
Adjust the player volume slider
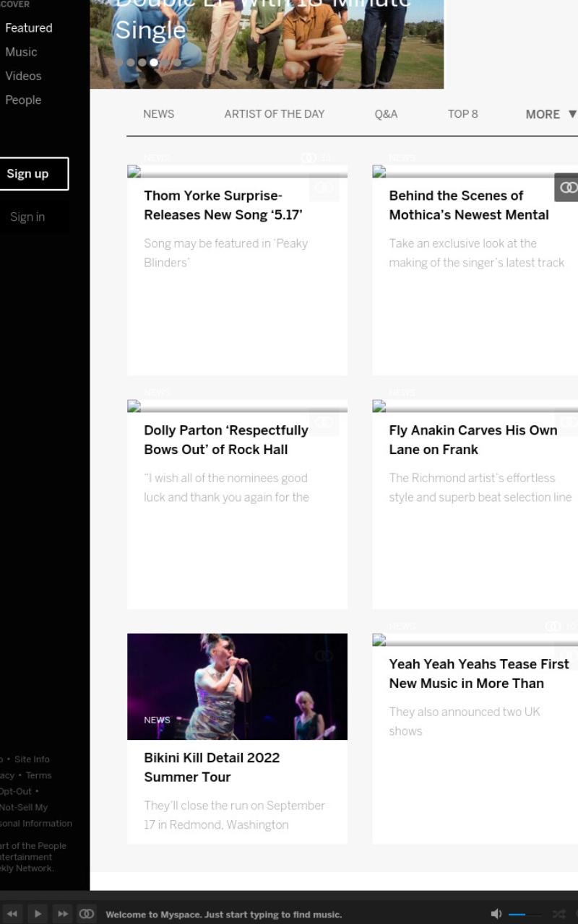(525, 915)
